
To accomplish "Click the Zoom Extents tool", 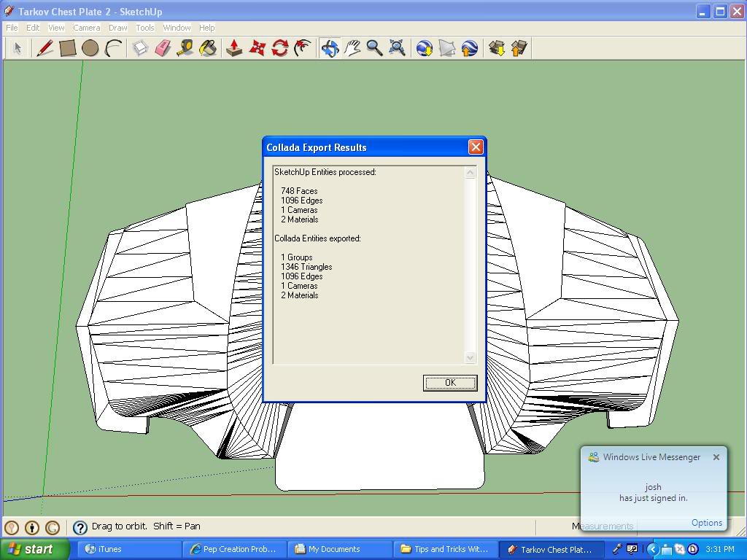I will point(397,49).
